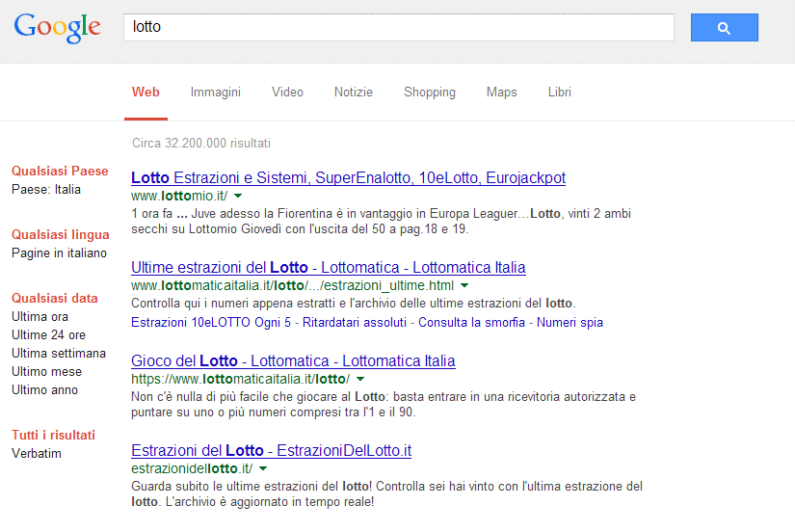
Task: Filter to "Pagine in italiano"
Action: pos(60,253)
